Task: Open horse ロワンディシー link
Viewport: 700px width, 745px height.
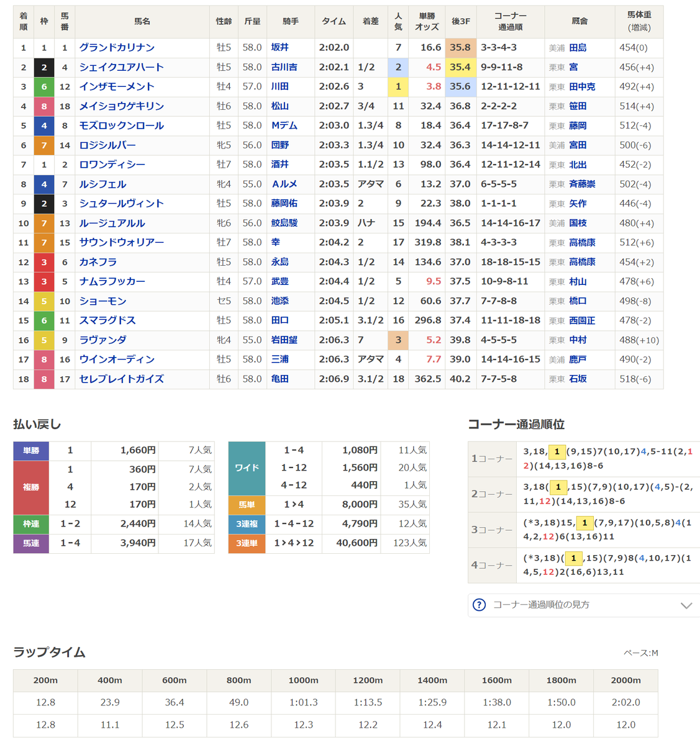Action: click(x=112, y=165)
